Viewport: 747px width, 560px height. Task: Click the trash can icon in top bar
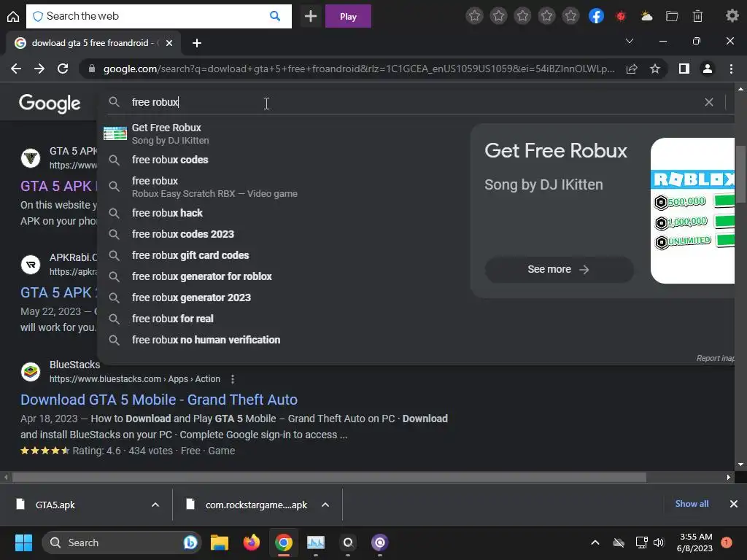(x=697, y=17)
